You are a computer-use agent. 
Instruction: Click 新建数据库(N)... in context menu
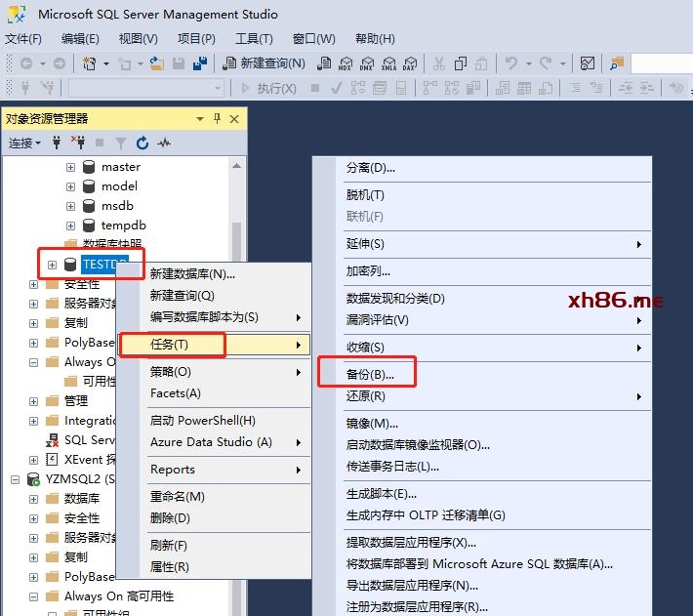tap(192, 273)
